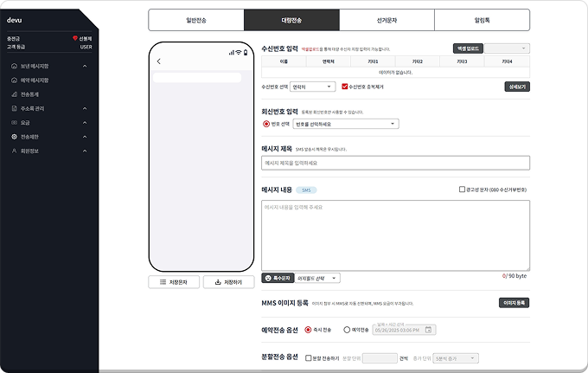Click the 요금 money icon
The width and height of the screenshot is (588, 373).
click(14, 123)
